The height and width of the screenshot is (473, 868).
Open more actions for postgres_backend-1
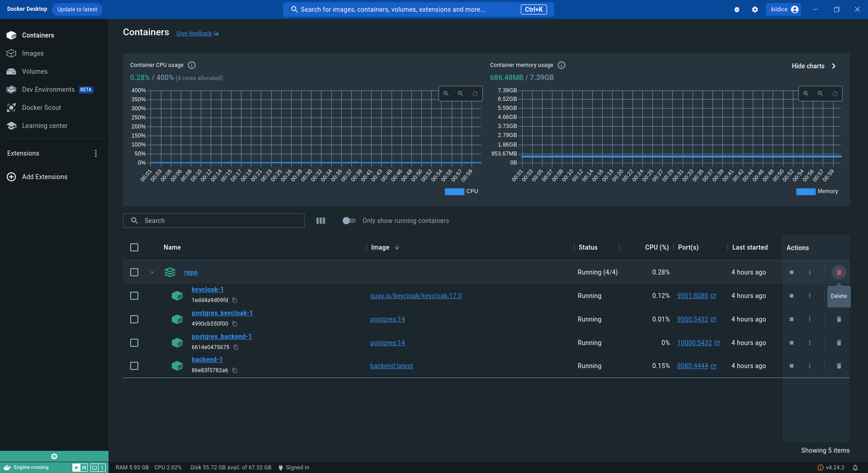pyautogui.click(x=810, y=343)
